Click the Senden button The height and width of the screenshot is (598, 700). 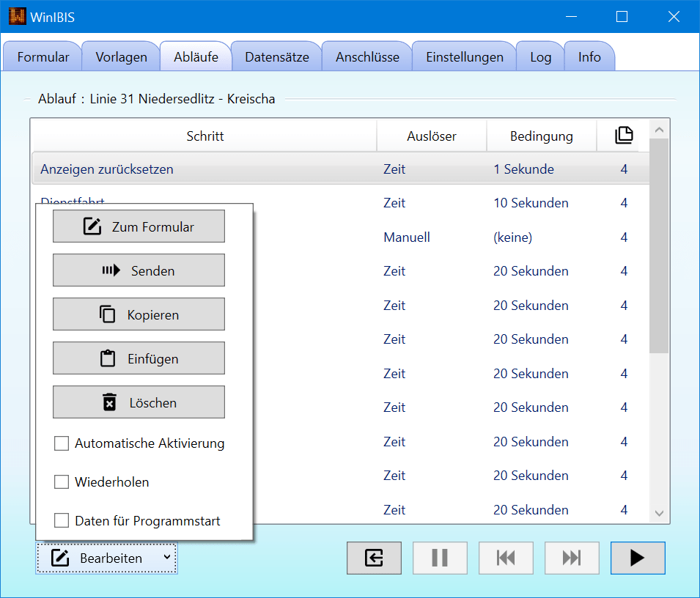click(139, 270)
